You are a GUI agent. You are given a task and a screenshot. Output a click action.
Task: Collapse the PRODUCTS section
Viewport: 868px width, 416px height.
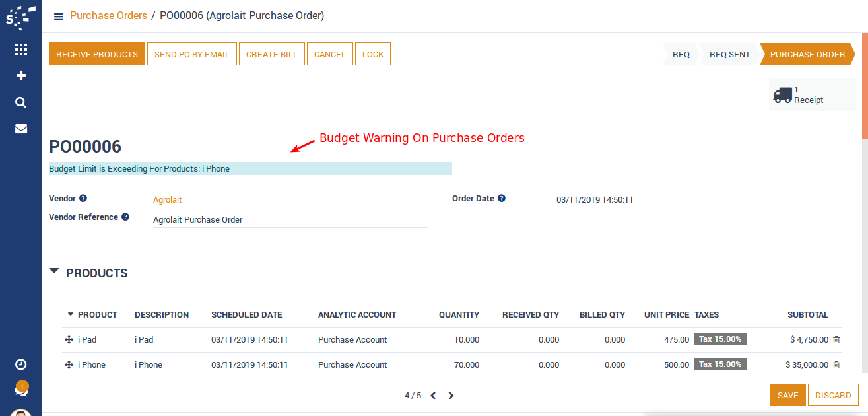pos(54,271)
